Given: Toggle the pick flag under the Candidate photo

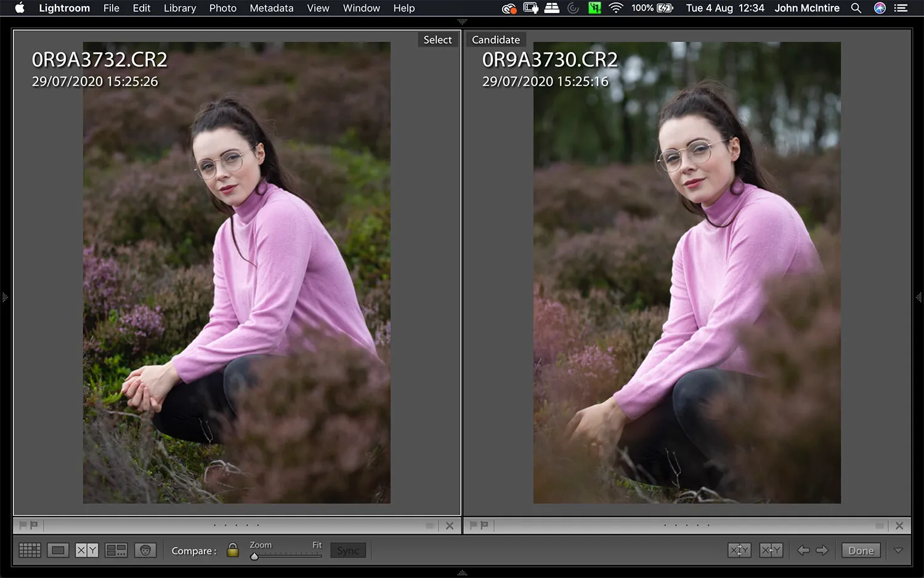Looking at the screenshot, I should 473,525.
